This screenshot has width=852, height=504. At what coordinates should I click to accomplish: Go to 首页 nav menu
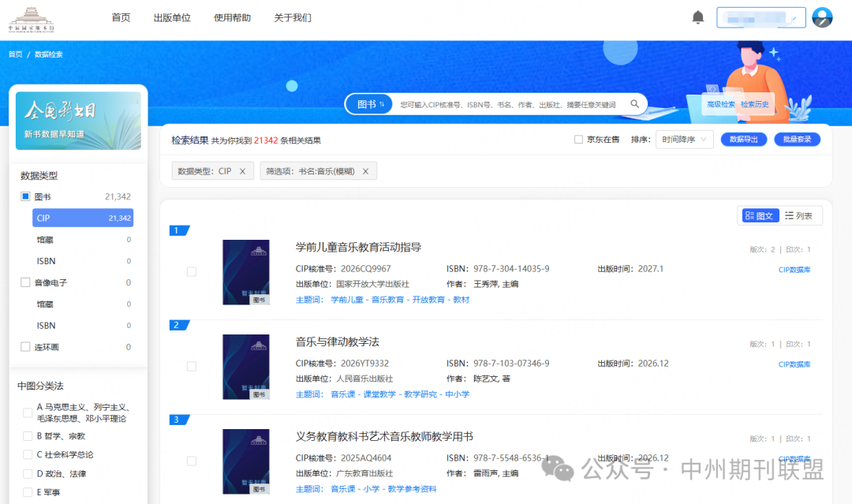(x=121, y=18)
